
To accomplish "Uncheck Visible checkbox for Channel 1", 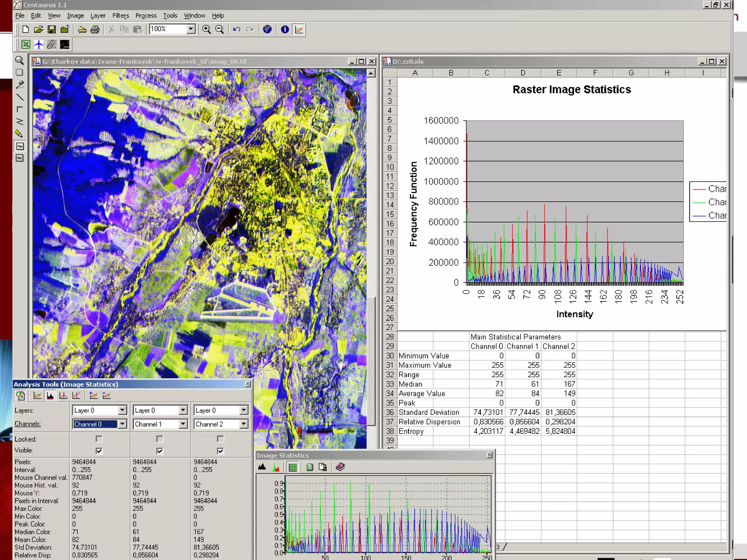I will [x=160, y=451].
